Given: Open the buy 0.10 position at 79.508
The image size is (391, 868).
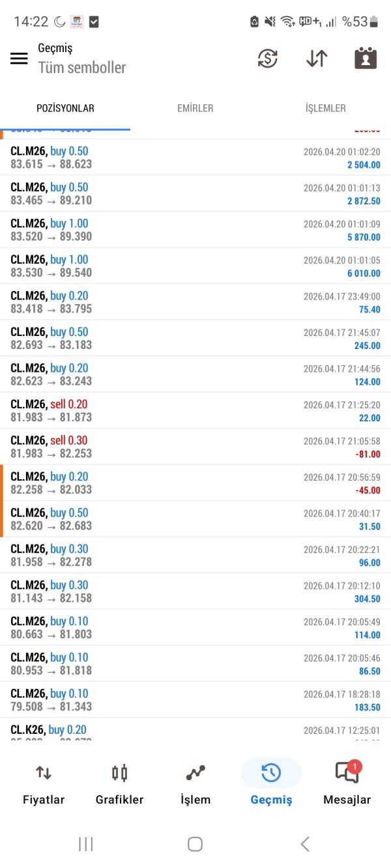Looking at the screenshot, I should coord(195,699).
